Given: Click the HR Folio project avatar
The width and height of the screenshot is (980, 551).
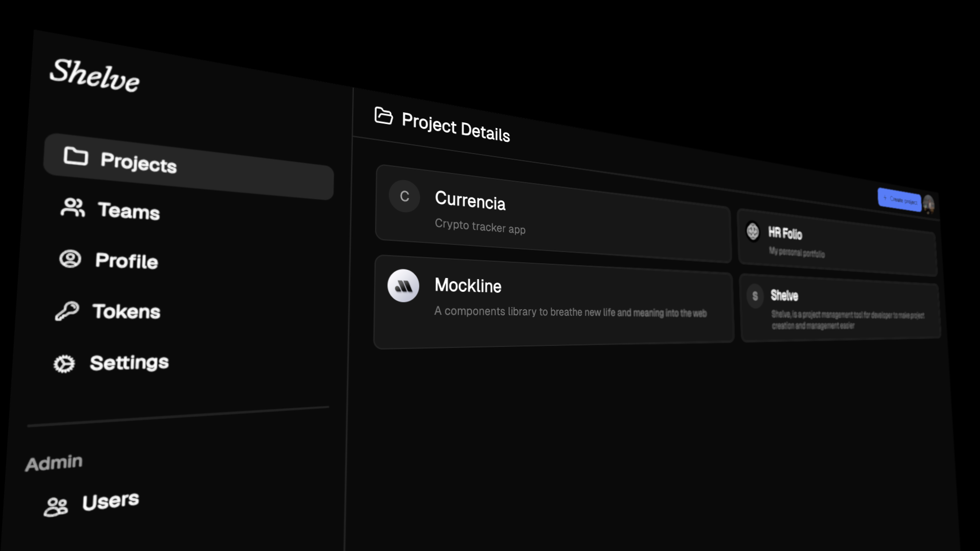Looking at the screenshot, I should [752, 231].
